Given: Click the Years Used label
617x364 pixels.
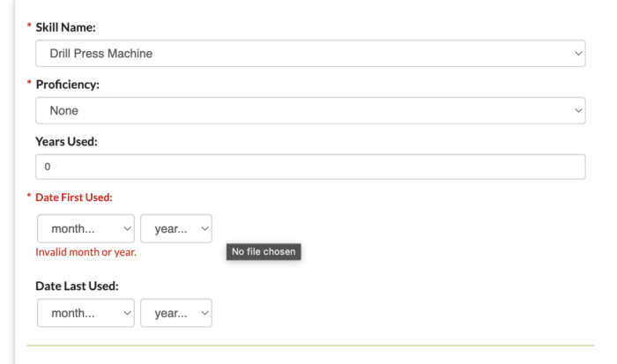Looking at the screenshot, I should (66, 141).
